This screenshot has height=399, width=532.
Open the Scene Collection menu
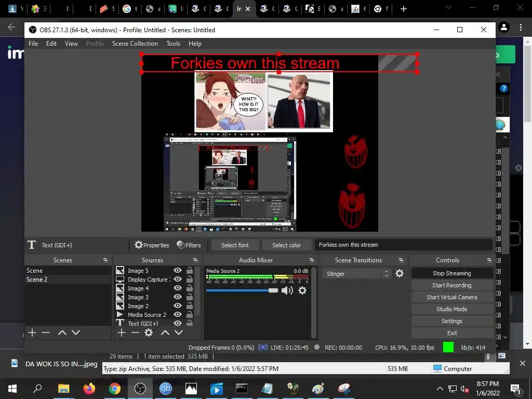click(135, 44)
